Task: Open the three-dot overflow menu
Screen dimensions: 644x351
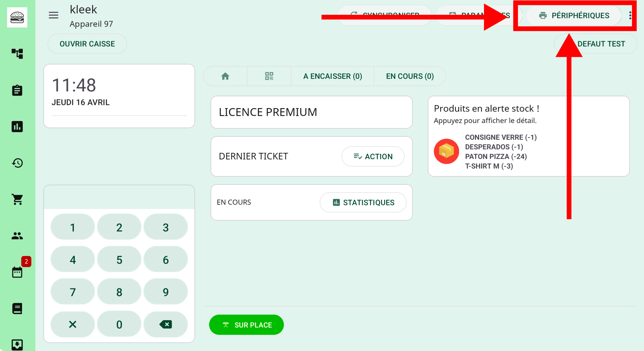Action: [630, 15]
